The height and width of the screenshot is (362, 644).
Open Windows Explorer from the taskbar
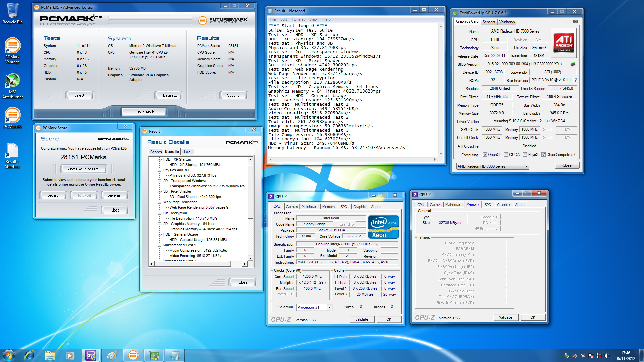[x=50, y=355]
